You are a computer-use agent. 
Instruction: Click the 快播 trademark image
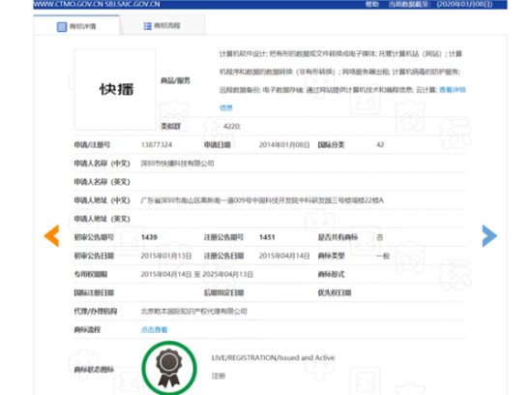[x=115, y=89]
